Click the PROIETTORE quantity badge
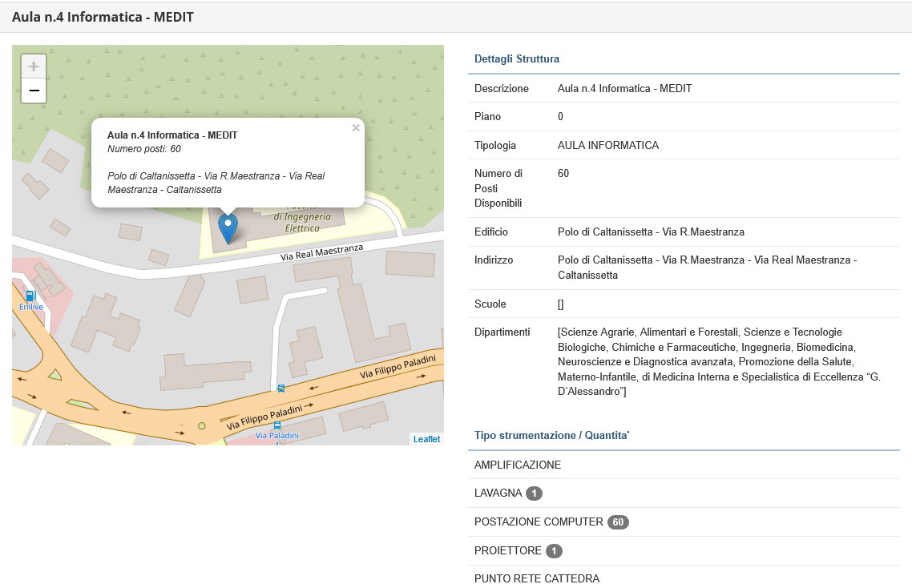 point(554,551)
